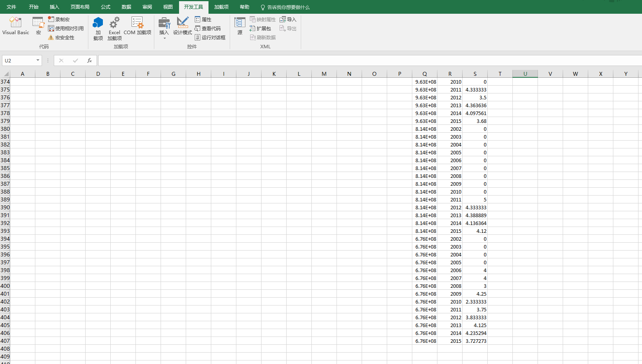The height and width of the screenshot is (364, 642).
Task: Open the File (文件) tab
Action: click(x=11, y=7)
